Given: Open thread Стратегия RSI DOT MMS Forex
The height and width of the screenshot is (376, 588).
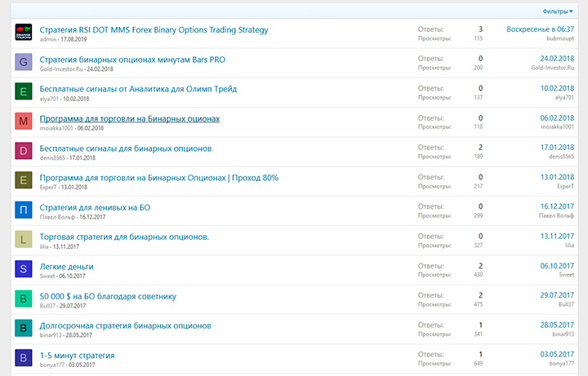Looking at the screenshot, I should pyautogui.click(x=154, y=30).
